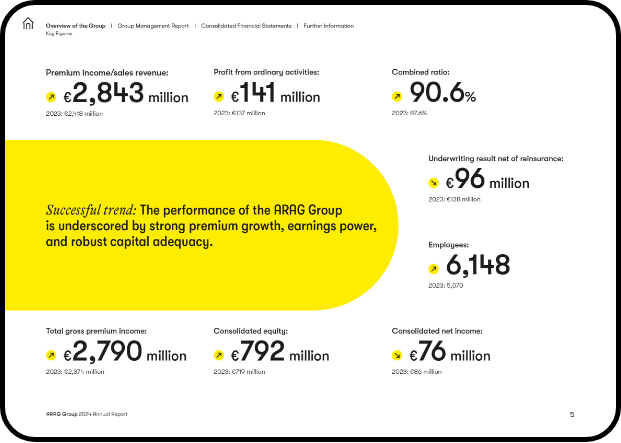
Task: Click the arrow icon beside €2,843 million
Action: (52, 98)
